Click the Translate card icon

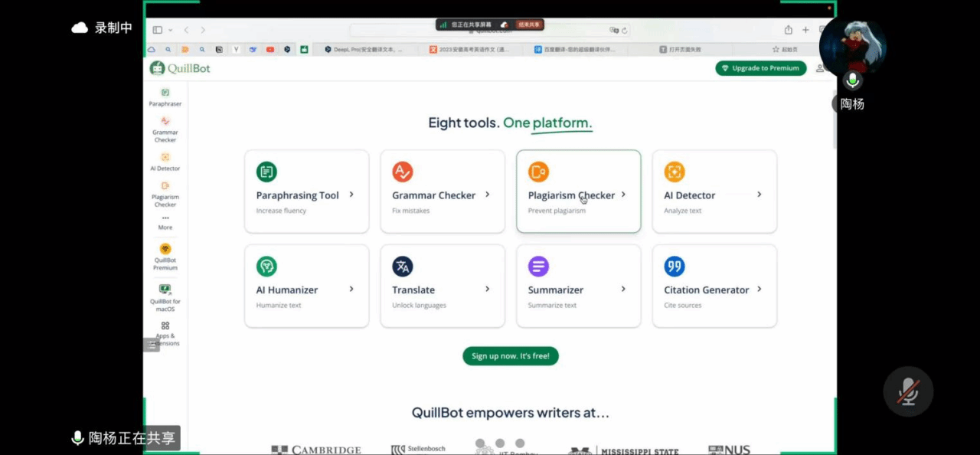pyautogui.click(x=403, y=267)
